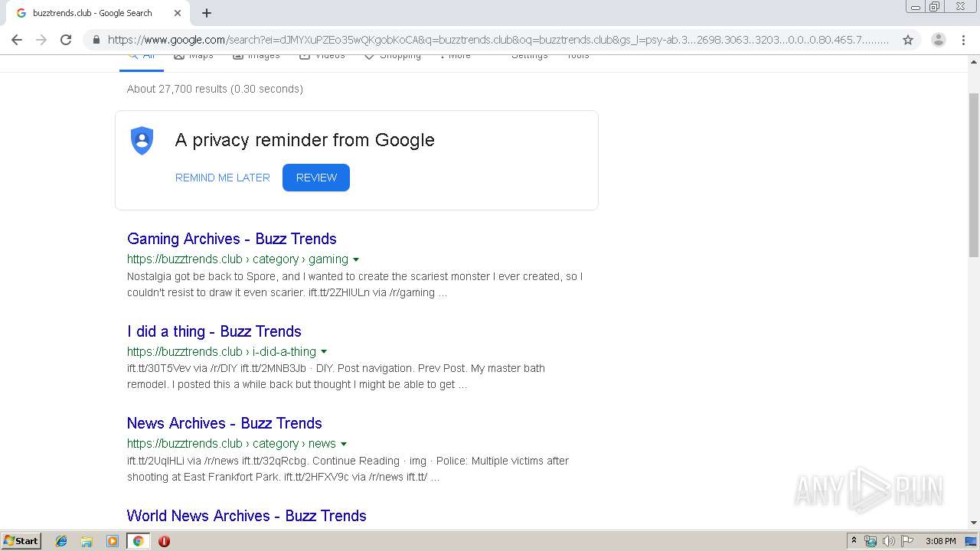Screen dimensions: 980x551
Task: Expand dropdown arrow beside i-did-a-thing URL
Action: [x=324, y=352]
